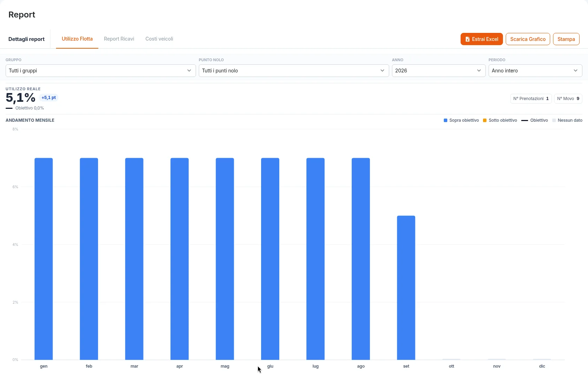Click the apr bar in the chart
The height and width of the screenshot is (375, 588).
(180, 259)
